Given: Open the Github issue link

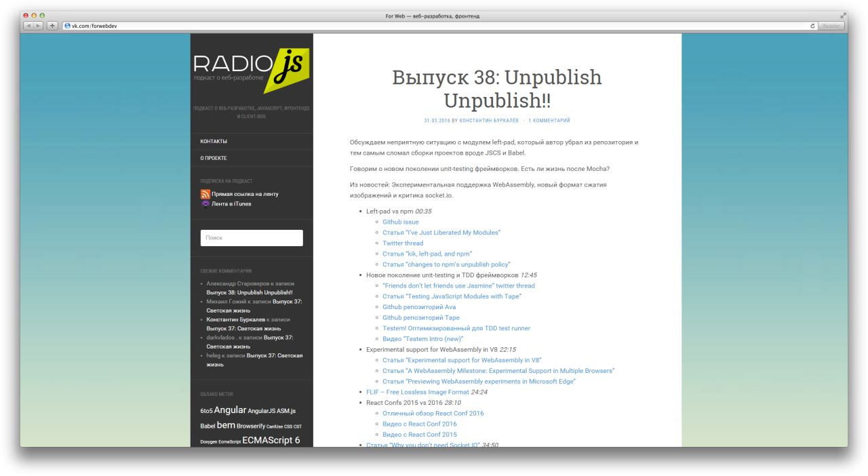Looking at the screenshot, I should click(x=401, y=222).
